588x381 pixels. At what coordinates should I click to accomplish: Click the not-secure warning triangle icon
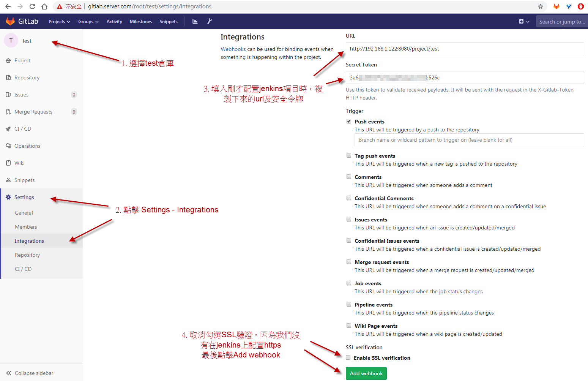click(x=60, y=6)
